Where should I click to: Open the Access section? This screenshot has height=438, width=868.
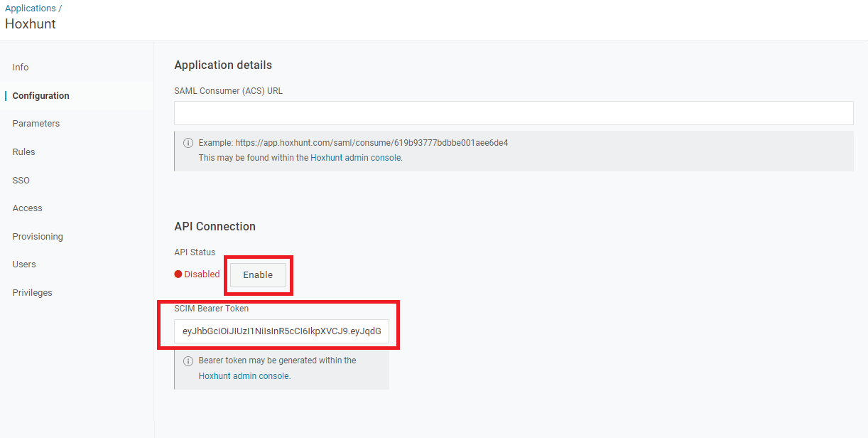pos(28,208)
